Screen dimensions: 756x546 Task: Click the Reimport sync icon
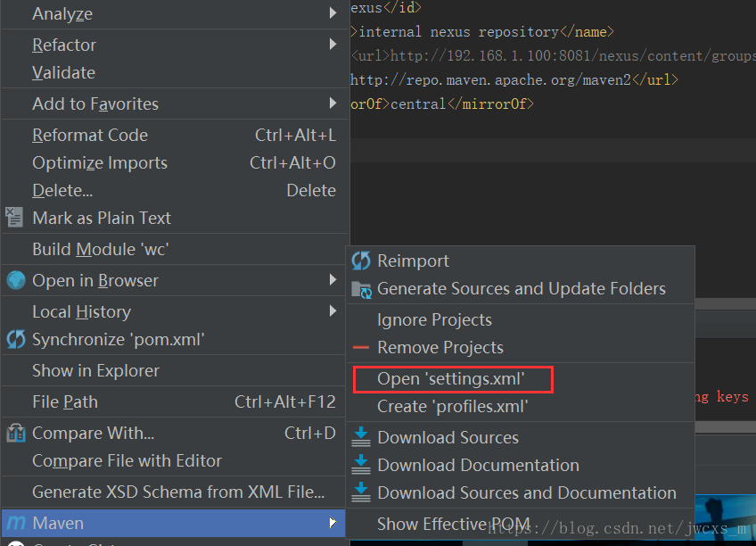[x=361, y=261]
